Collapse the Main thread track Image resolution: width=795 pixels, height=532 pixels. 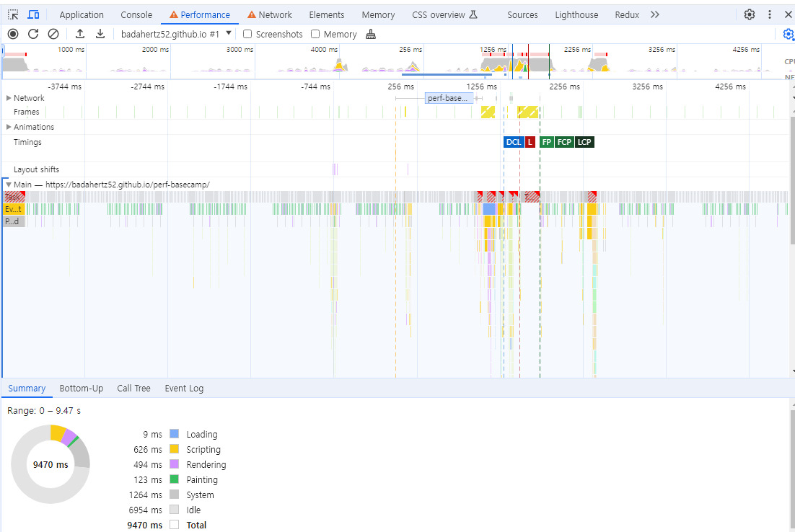pos(9,185)
